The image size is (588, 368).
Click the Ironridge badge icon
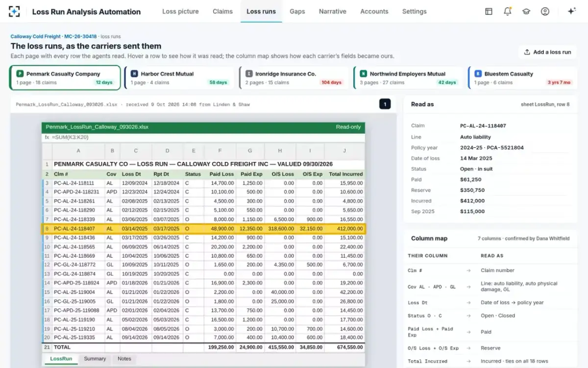point(249,74)
